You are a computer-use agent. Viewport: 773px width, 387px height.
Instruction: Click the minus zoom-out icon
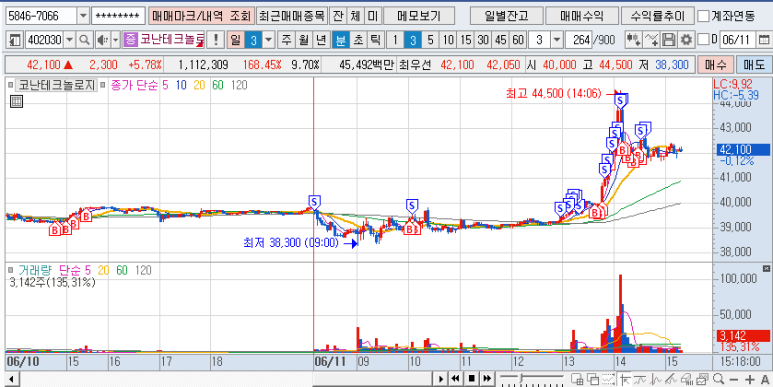[734, 379]
